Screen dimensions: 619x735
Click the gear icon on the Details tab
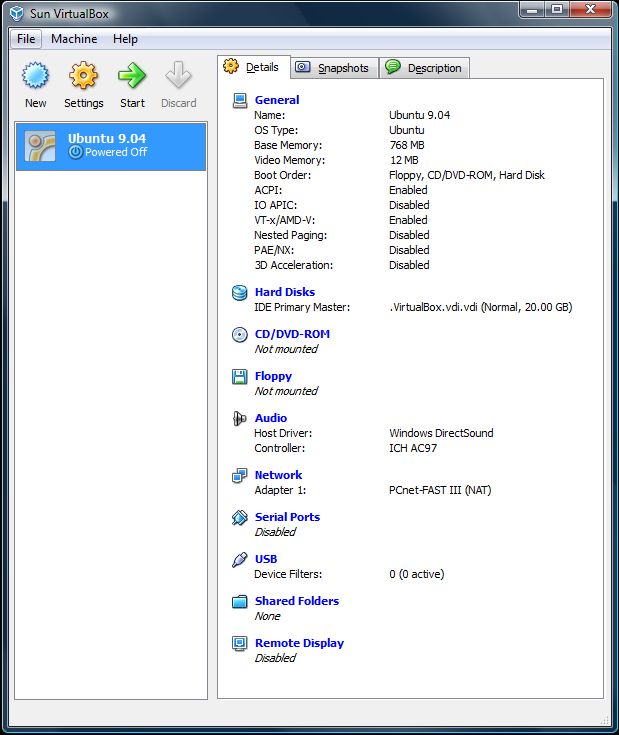coord(231,67)
